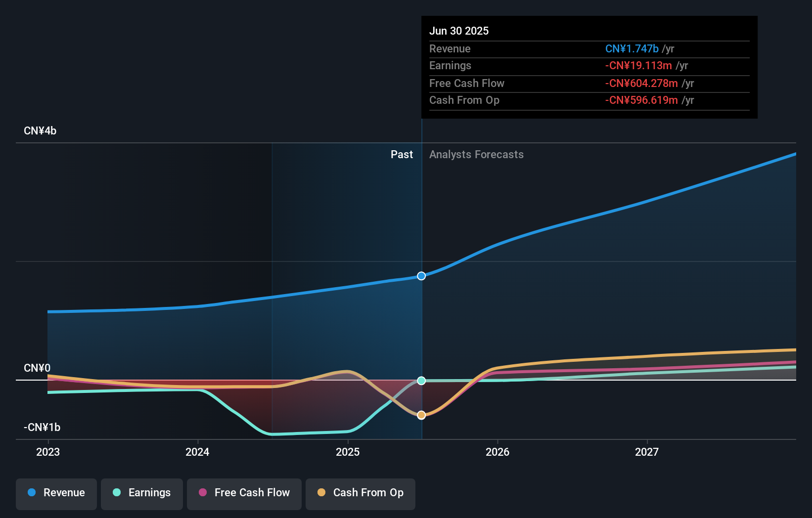The image size is (812, 518).
Task: Toggle the Revenue series visibility
Action: click(56, 494)
